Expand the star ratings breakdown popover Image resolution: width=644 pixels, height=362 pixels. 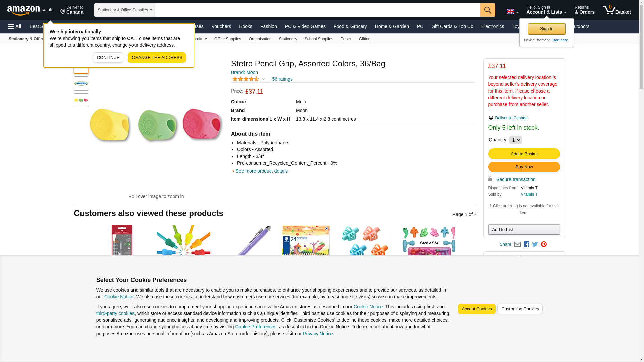(x=263, y=79)
